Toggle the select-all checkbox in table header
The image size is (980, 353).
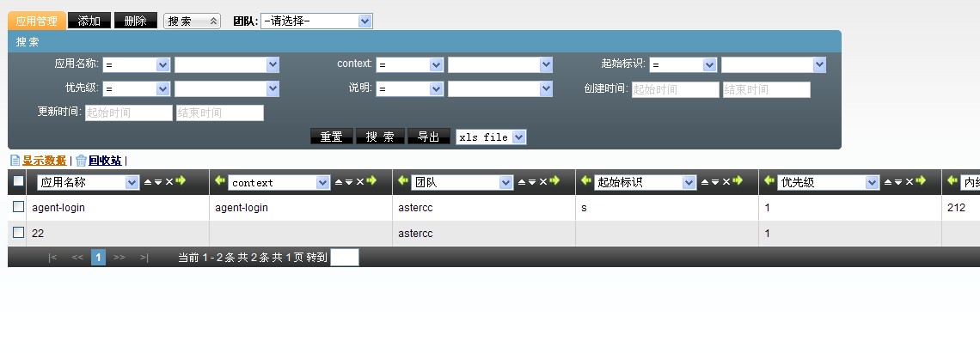coord(18,181)
